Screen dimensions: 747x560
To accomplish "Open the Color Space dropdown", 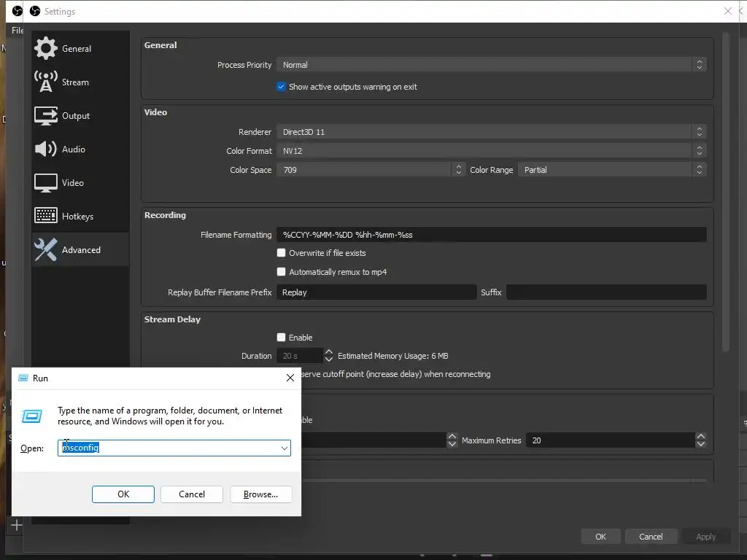I will (371, 170).
